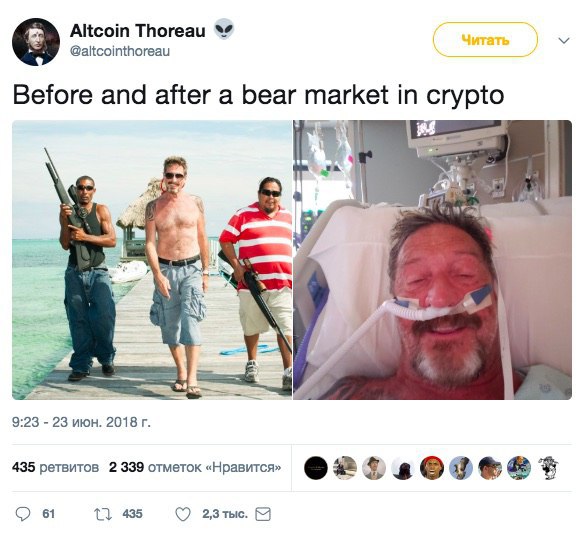The image size is (587, 537).
Task: Open the dock photo with armed men
Action: point(152,260)
